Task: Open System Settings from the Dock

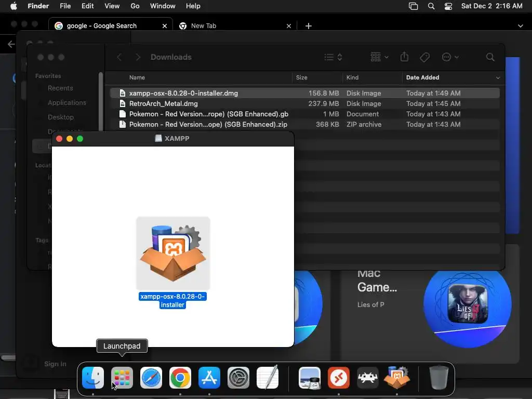Action: [x=238, y=378]
